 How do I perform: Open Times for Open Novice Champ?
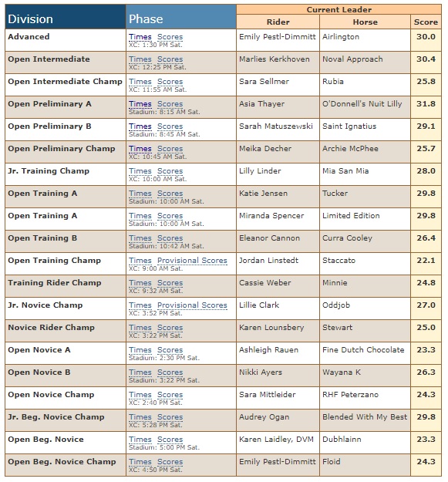pyautogui.click(x=140, y=395)
